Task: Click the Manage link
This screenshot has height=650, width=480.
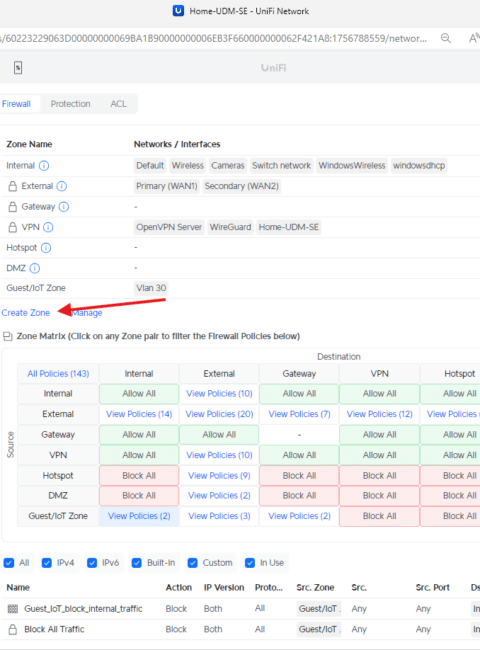Action: tap(87, 313)
